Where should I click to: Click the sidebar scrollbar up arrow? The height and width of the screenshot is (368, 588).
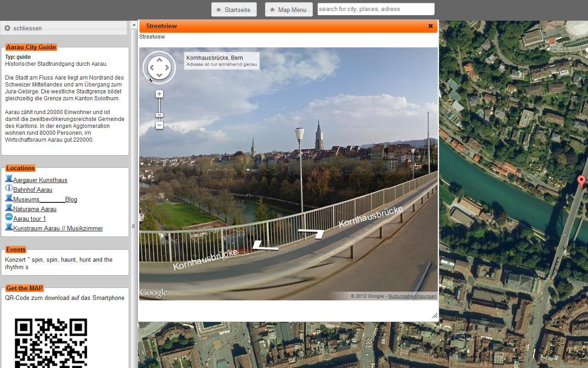tap(135, 25)
